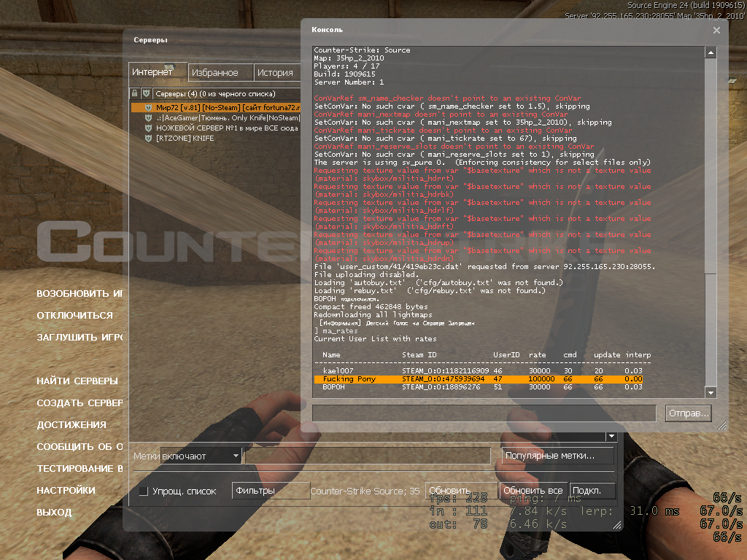Focus the console command input field
This screenshot has width=747, height=560.
pyautogui.click(x=484, y=413)
